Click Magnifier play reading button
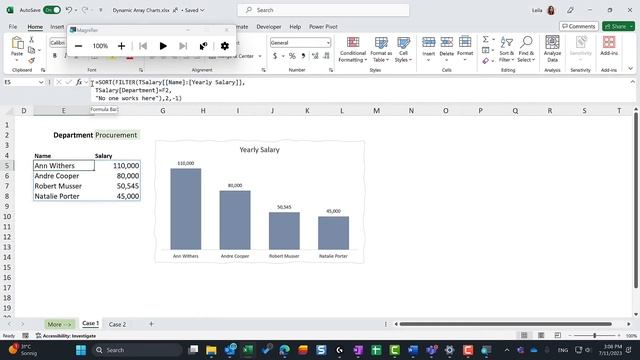The image size is (640, 360). coord(163,46)
